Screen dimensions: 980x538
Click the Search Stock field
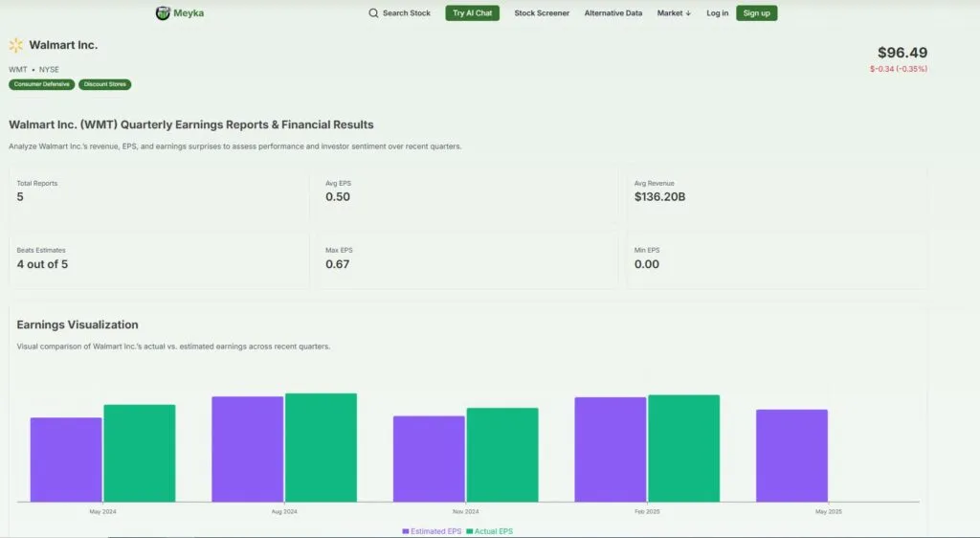click(406, 13)
